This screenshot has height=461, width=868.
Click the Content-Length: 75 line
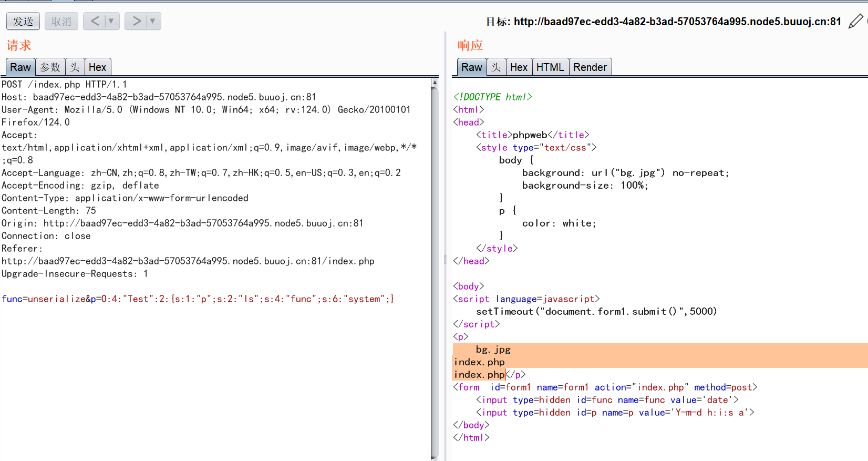49,210
